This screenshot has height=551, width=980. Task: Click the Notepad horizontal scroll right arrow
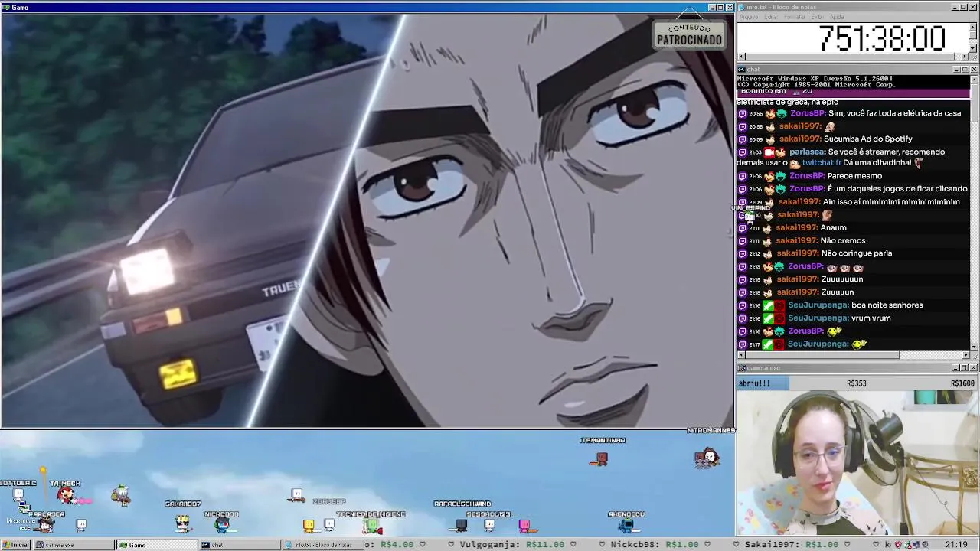click(x=965, y=57)
